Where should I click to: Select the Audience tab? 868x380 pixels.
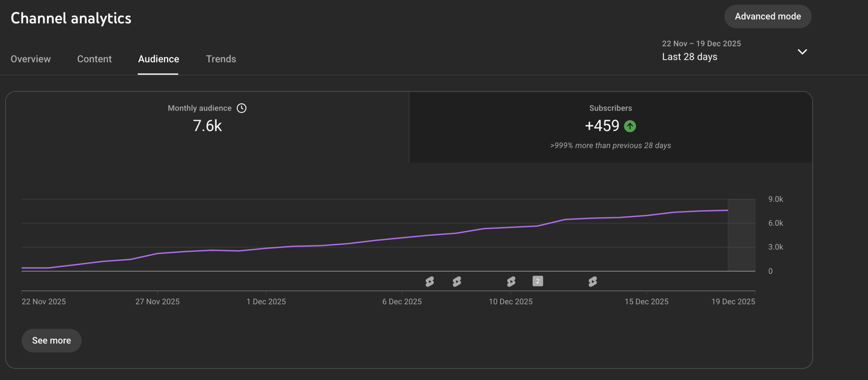pos(158,59)
